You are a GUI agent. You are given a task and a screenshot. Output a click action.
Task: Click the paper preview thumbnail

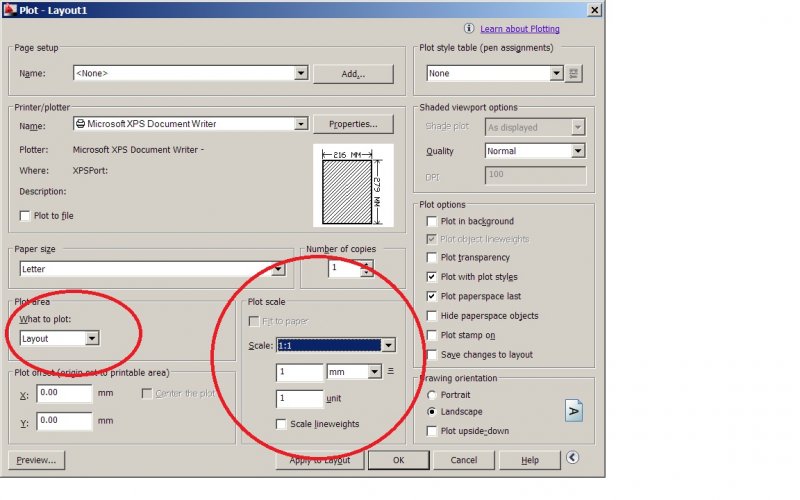coord(353,186)
